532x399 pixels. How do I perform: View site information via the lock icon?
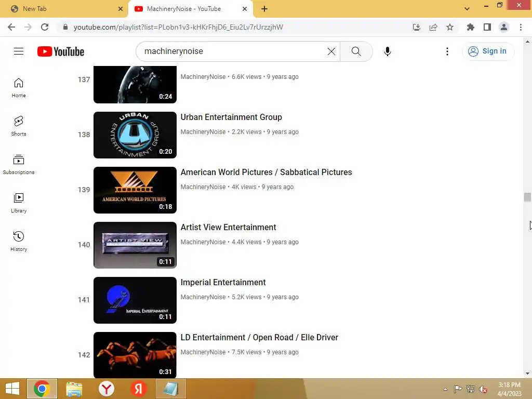[x=65, y=27]
